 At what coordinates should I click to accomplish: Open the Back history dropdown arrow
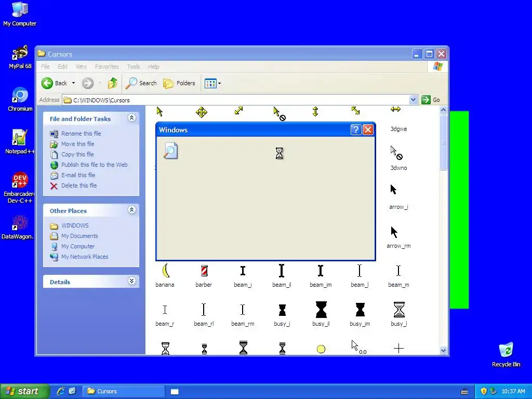click(73, 83)
